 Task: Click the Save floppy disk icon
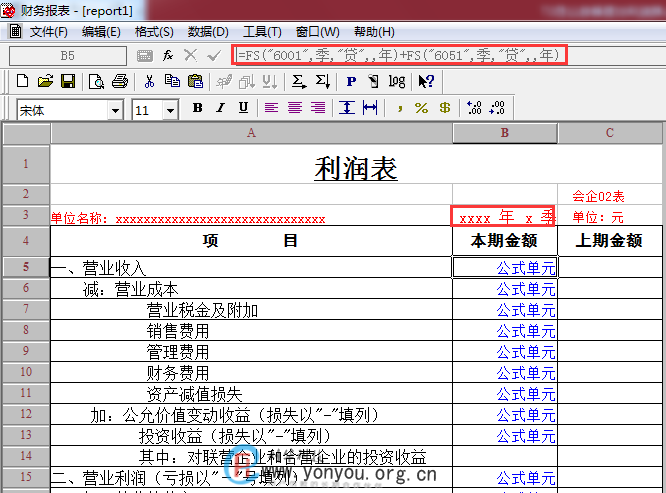click(x=68, y=81)
